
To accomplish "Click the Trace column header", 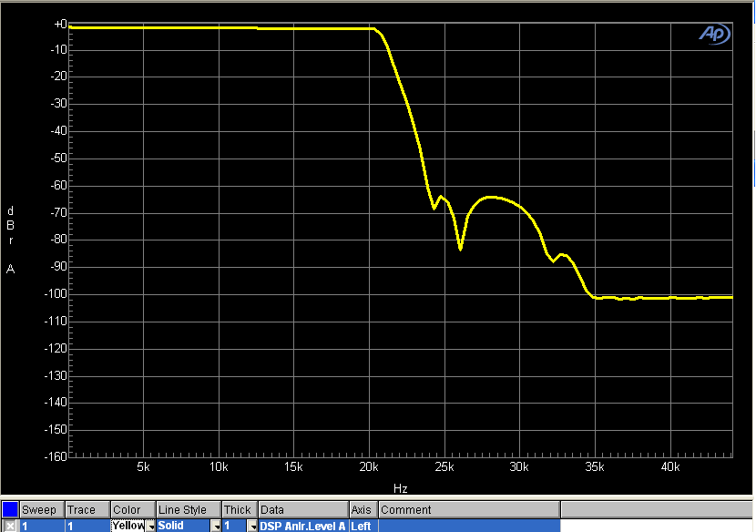I will pos(86,509).
